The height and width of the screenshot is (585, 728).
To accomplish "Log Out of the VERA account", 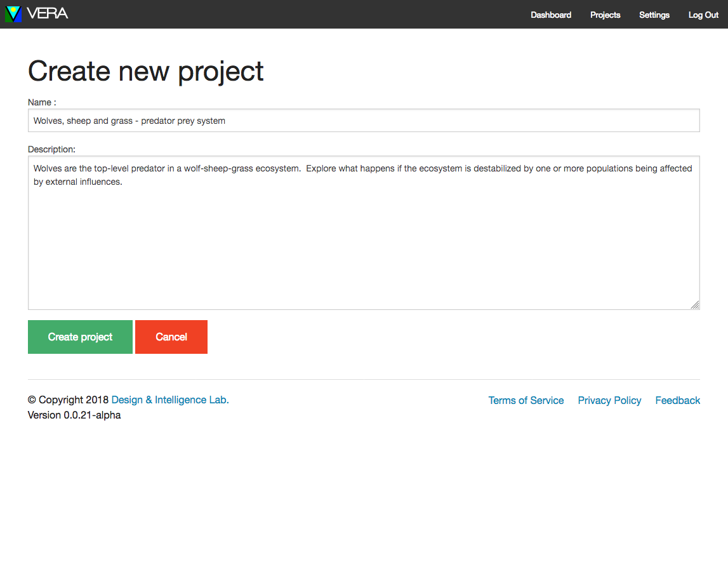I will point(703,15).
